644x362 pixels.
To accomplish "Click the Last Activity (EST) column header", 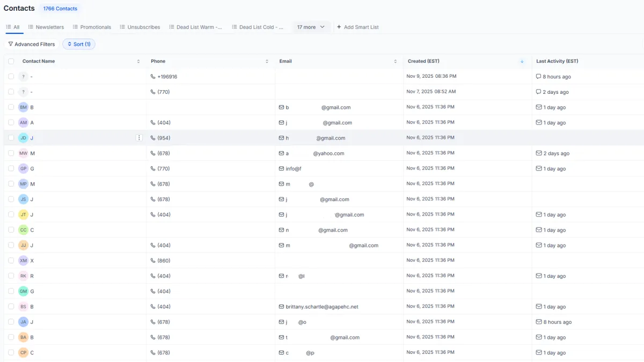I will click(x=557, y=61).
